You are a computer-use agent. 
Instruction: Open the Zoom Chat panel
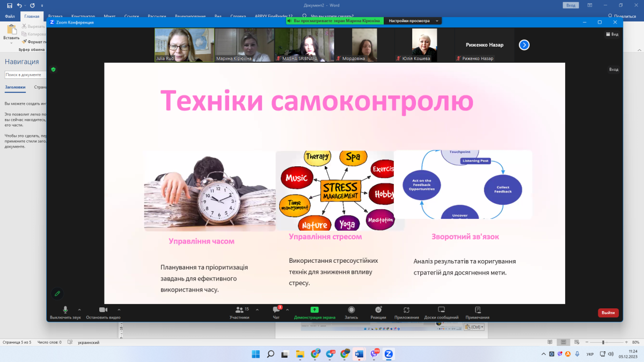[276, 311]
